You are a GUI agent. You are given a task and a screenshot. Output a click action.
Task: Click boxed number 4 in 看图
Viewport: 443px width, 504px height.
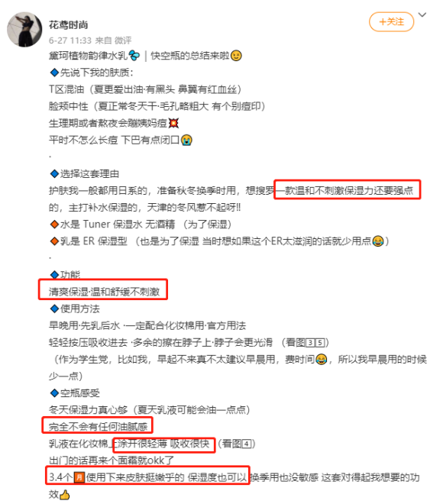246,444
